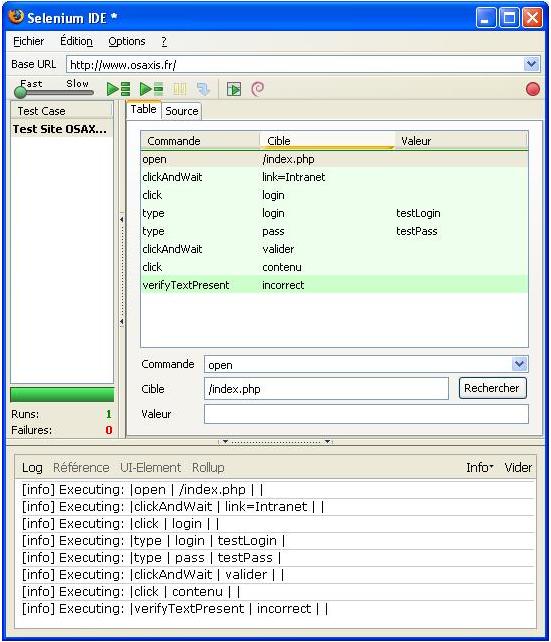
Task: Play current test case
Action: click(151, 89)
